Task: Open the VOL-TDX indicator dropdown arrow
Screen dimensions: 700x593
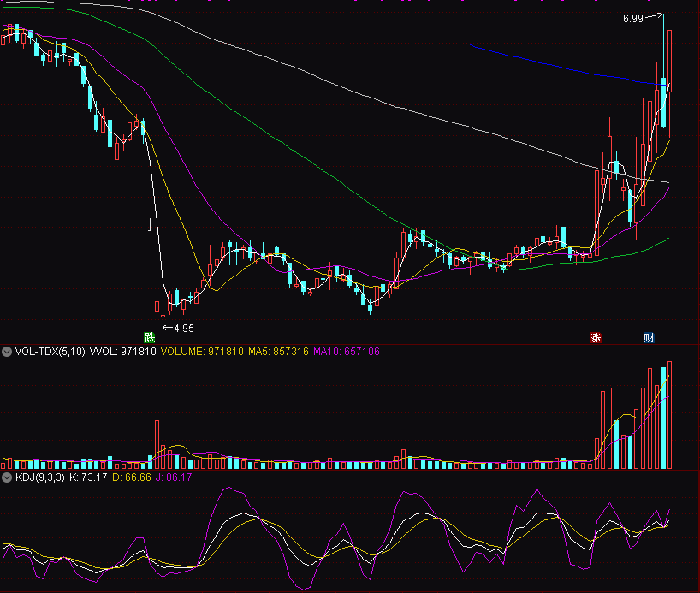Action: tap(7, 352)
